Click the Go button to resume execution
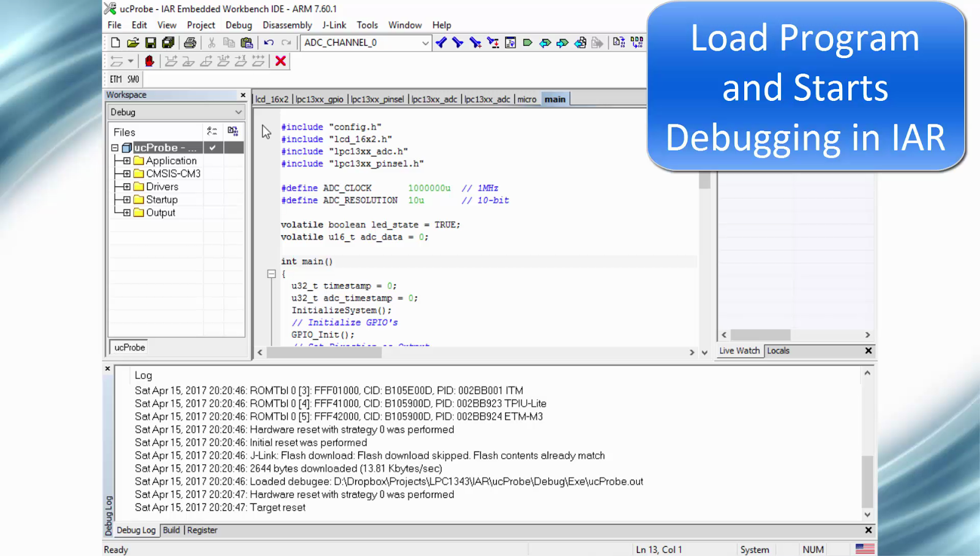This screenshot has width=980, height=556. coord(527,43)
